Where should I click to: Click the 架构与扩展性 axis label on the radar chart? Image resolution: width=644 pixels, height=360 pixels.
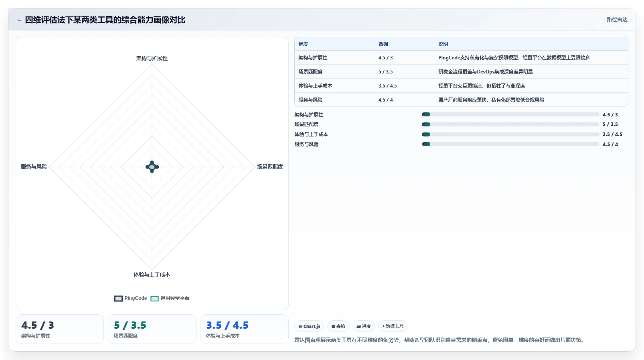pyautogui.click(x=152, y=59)
